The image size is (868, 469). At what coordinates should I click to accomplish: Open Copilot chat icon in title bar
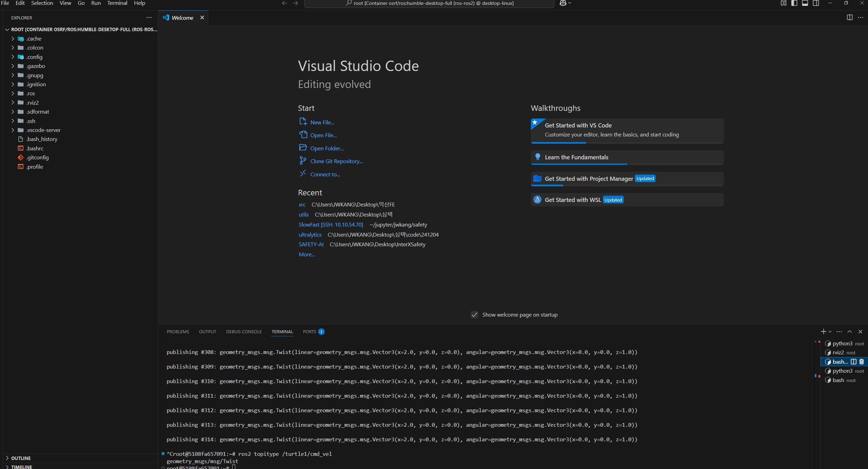[563, 3]
